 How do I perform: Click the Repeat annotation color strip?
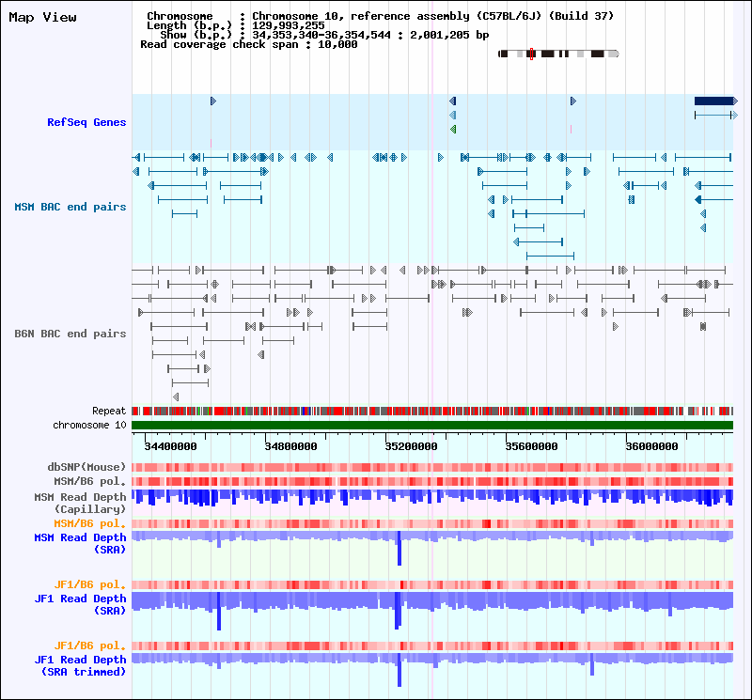tap(432, 411)
